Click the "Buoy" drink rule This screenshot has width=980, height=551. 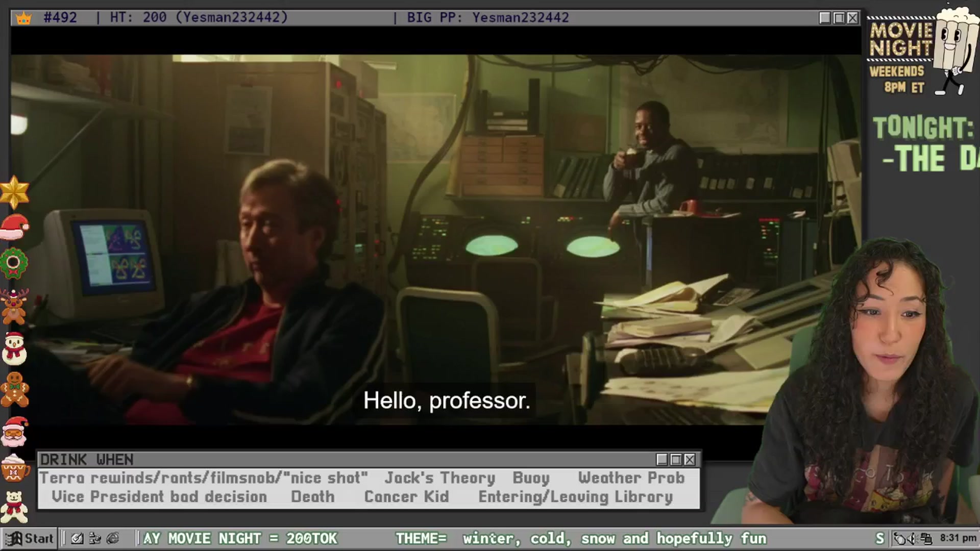[x=531, y=478]
